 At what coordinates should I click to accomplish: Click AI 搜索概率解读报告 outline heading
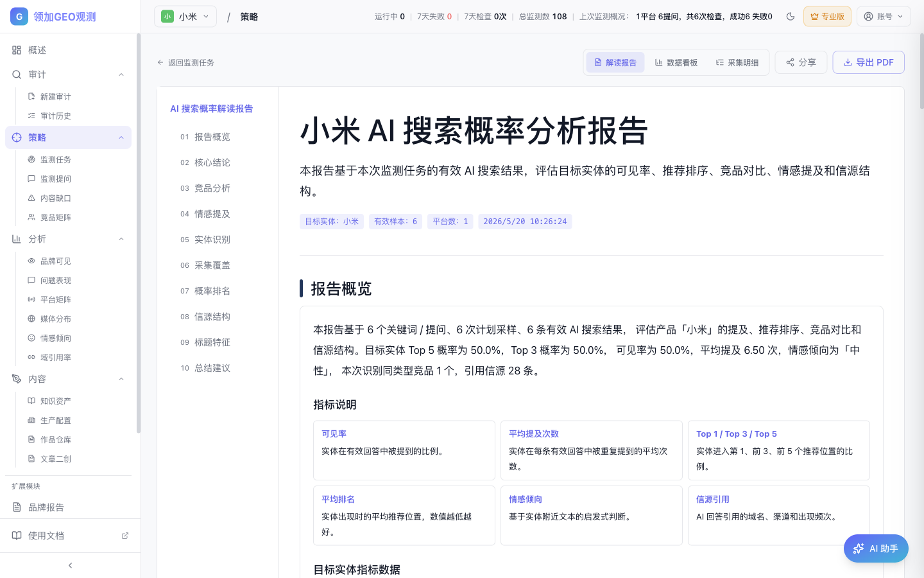(211, 109)
